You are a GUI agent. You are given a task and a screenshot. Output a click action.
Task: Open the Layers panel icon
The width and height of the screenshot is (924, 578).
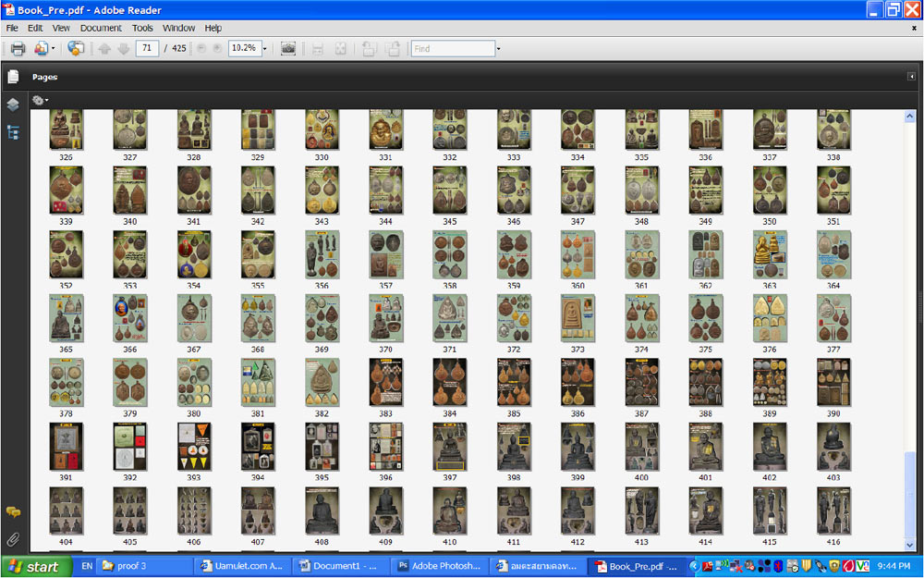(13, 105)
